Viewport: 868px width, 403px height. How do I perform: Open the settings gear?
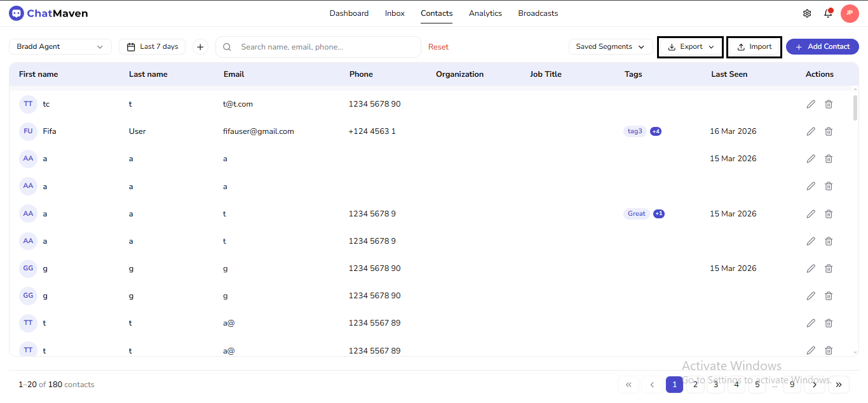tap(806, 13)
